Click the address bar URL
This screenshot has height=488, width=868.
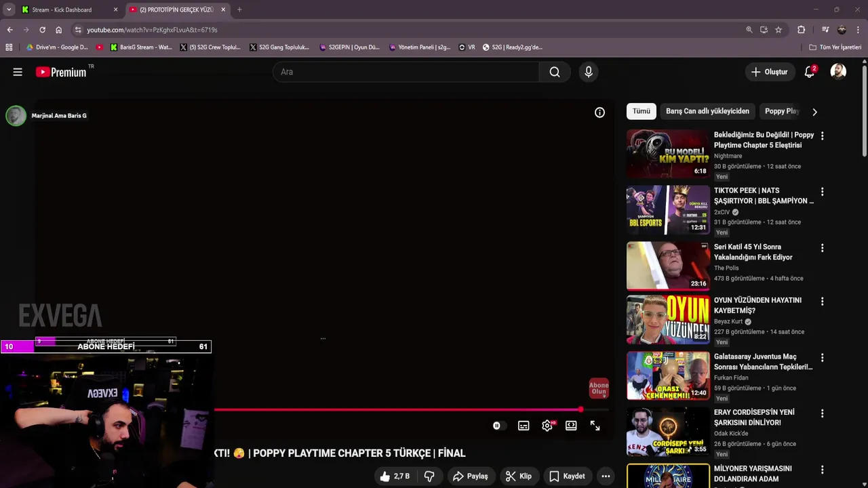(x=152, y=30)
